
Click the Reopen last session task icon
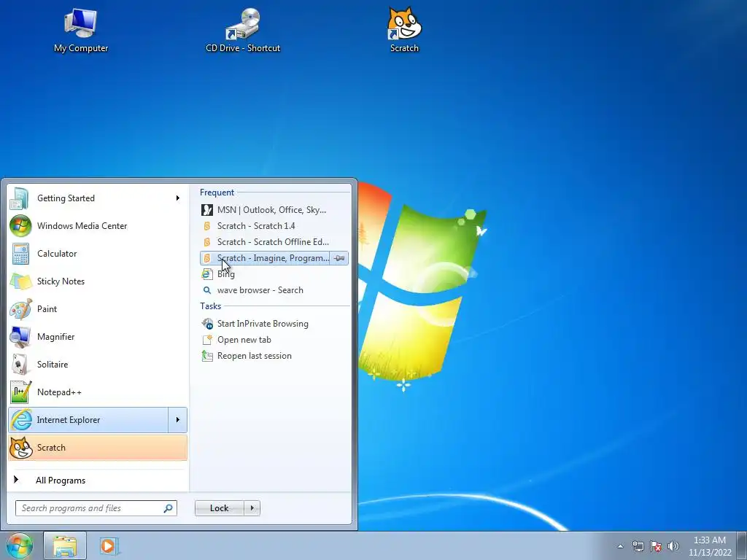click(x=207, y=356)
